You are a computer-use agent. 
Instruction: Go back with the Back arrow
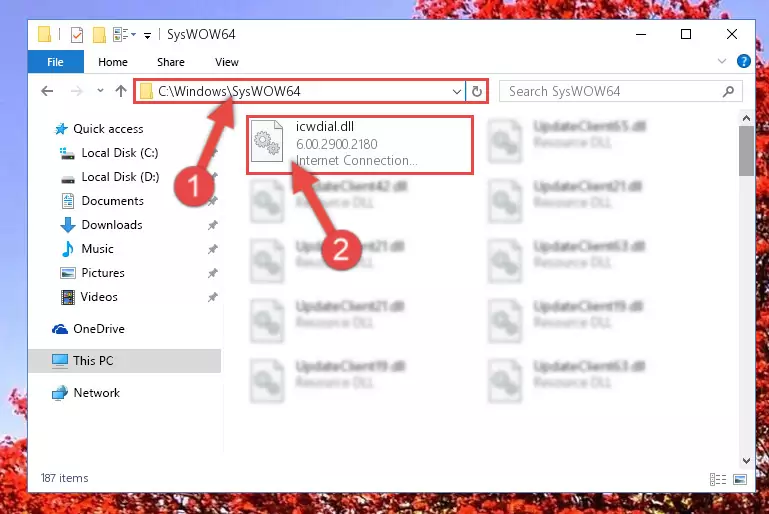click(47, 91)
